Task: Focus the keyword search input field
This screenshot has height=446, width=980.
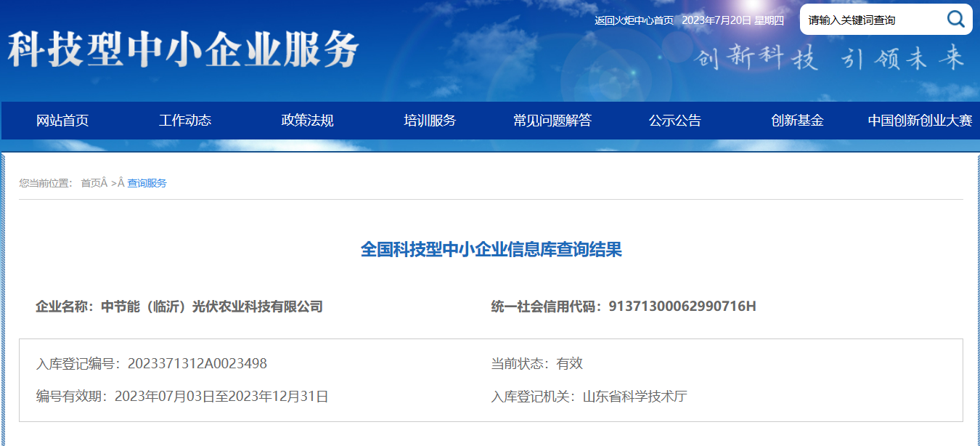Action: coord(871,20)
